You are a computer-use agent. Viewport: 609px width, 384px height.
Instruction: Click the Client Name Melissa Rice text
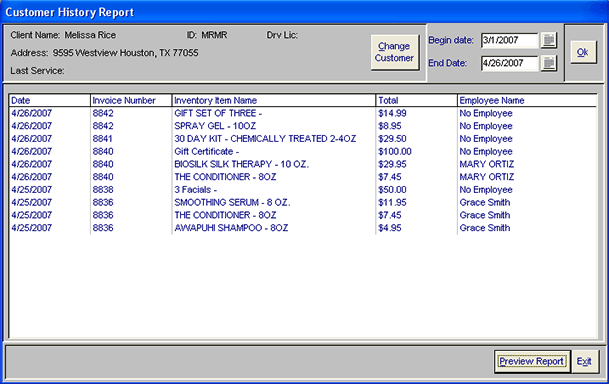click(63, 35)
